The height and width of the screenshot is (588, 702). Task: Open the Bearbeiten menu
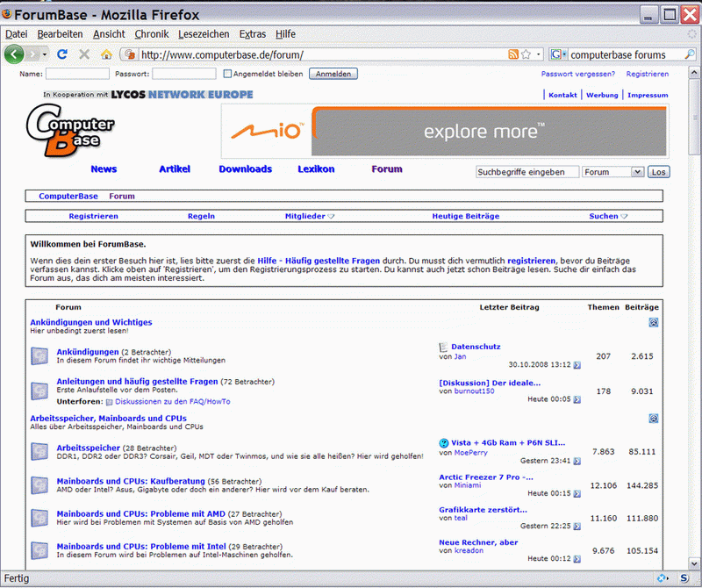click(60, 34)
